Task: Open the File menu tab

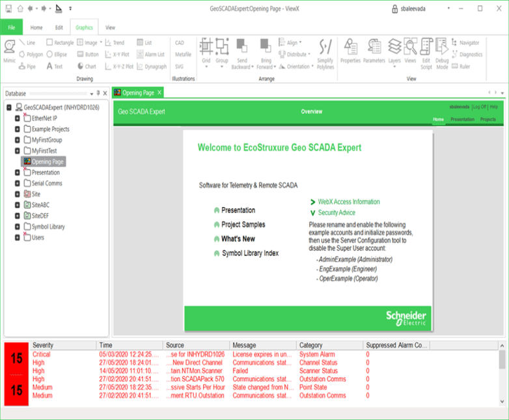Action: 11,27
